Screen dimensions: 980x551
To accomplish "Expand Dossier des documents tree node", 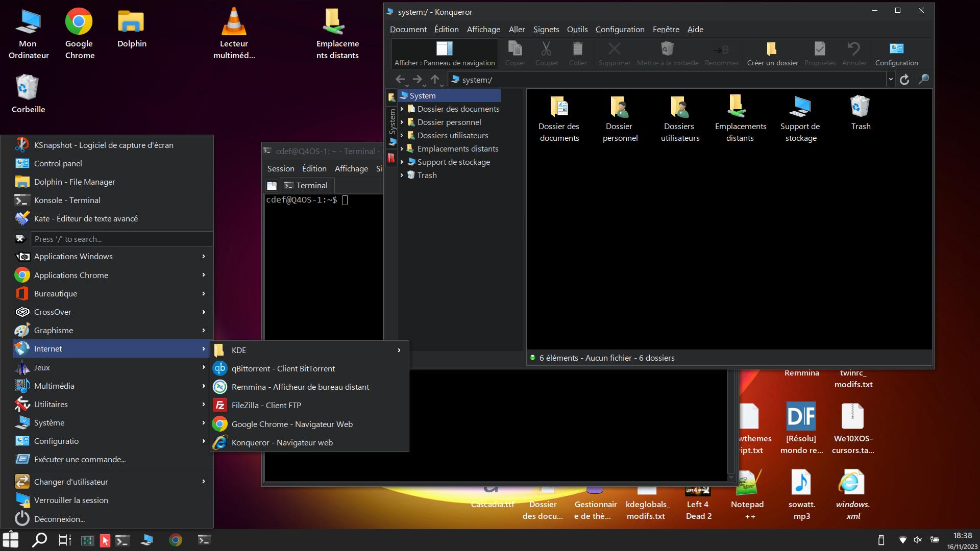I will click(x=402, y=109).
